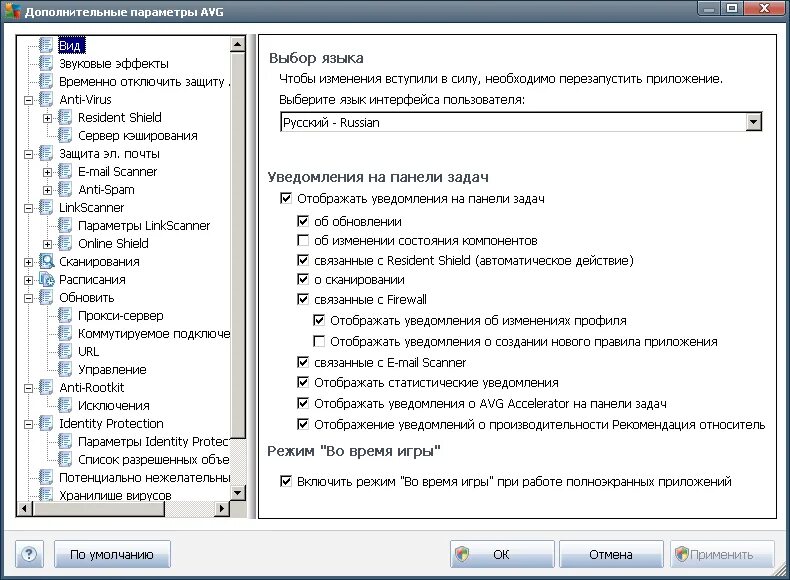The image size is (790, 580).
Task: Click the horizontal scrollbar left arrow
Action: coord(24,509)
